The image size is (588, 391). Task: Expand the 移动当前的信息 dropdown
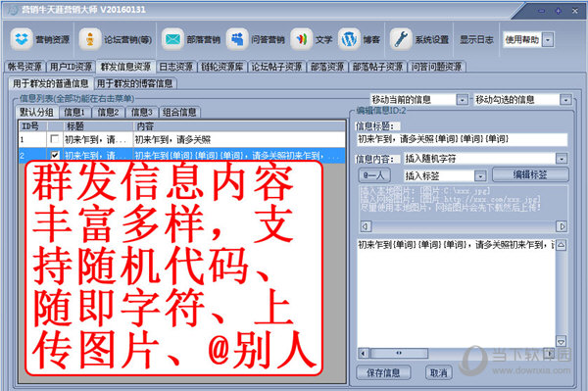coord(463,100)
